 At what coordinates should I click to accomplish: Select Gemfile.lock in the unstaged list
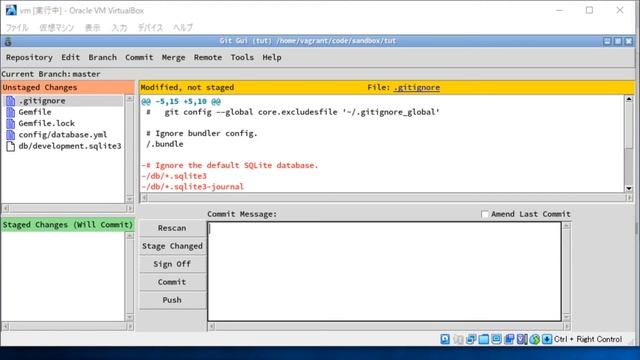[63, 123]
